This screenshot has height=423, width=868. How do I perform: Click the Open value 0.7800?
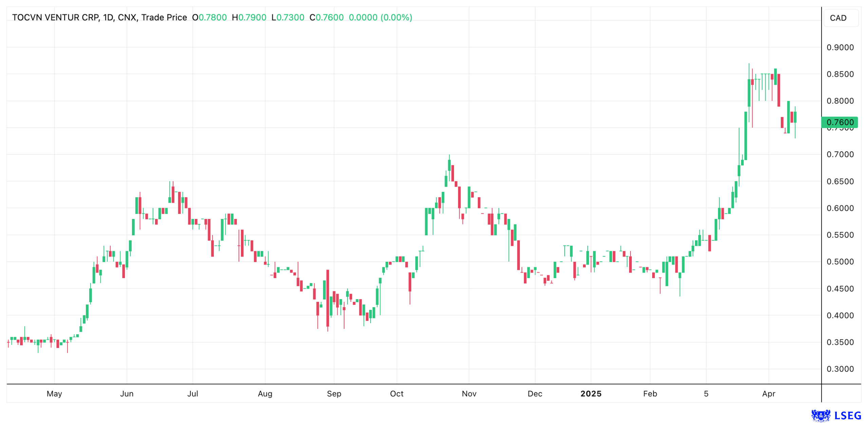click(x=212, y=17)
